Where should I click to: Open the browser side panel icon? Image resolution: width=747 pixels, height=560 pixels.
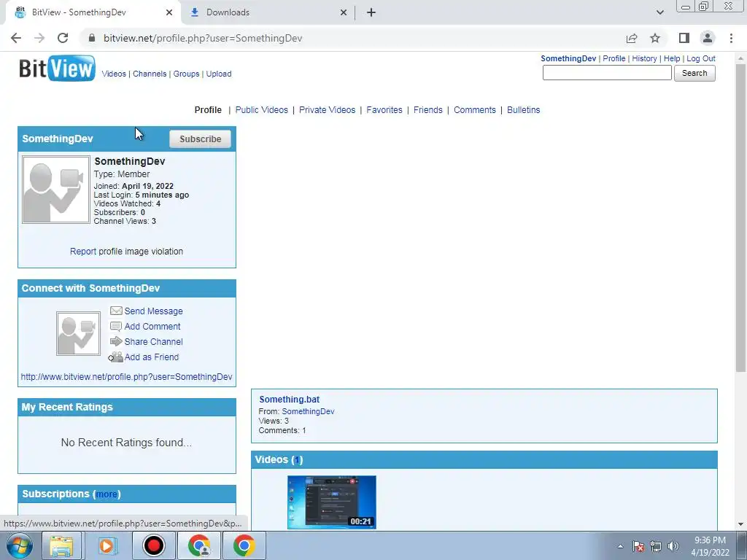(x=684, y=38)
